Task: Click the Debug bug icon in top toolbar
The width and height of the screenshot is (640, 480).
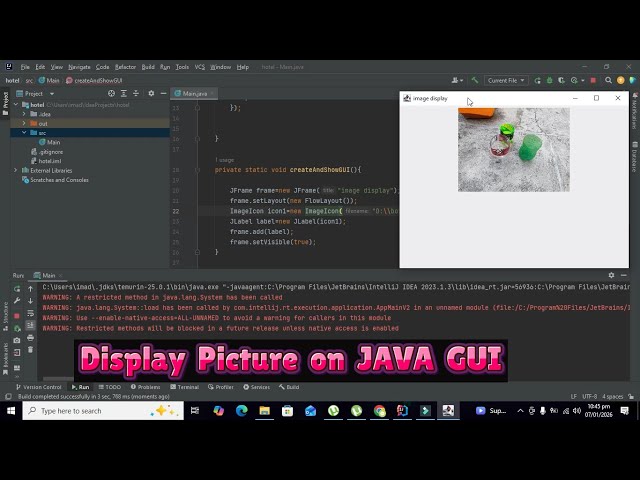Action: 549,80
